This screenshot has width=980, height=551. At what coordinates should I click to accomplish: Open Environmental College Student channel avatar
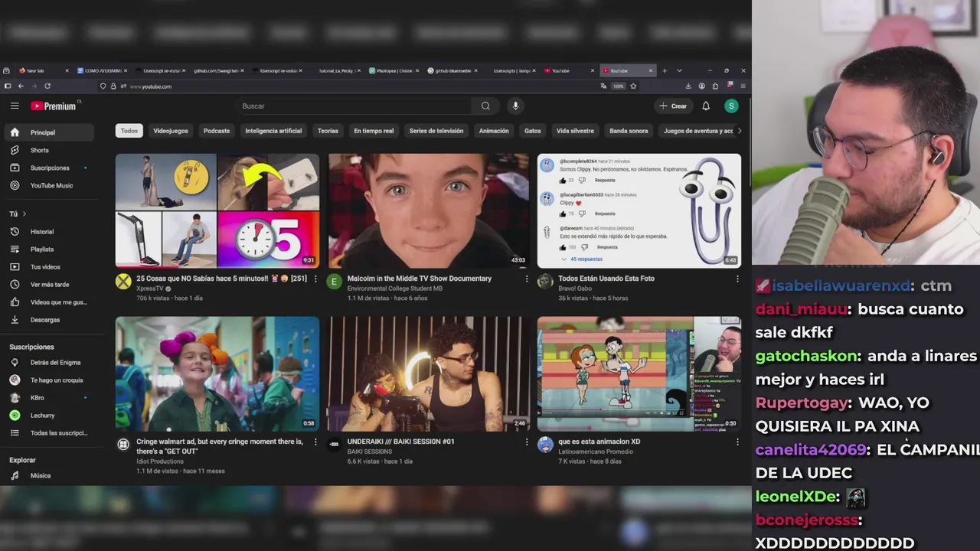click(334, 282)
